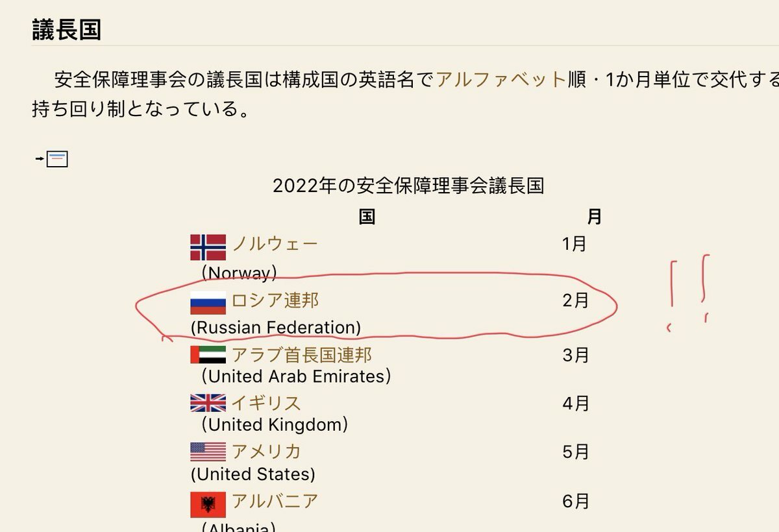779x532 pixels.
Task: Click the 月 column header
Action: tap(594, 217)
